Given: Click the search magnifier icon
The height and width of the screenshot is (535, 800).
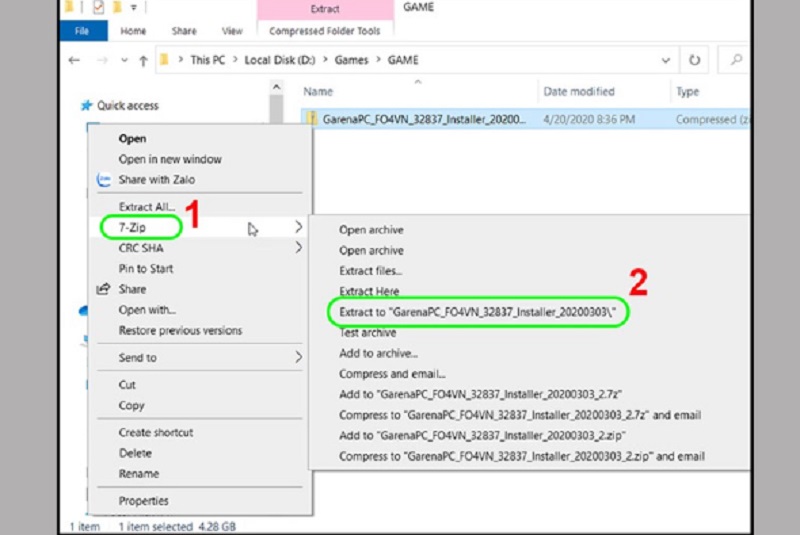Looking at the screenshot, I should (736, 60).
